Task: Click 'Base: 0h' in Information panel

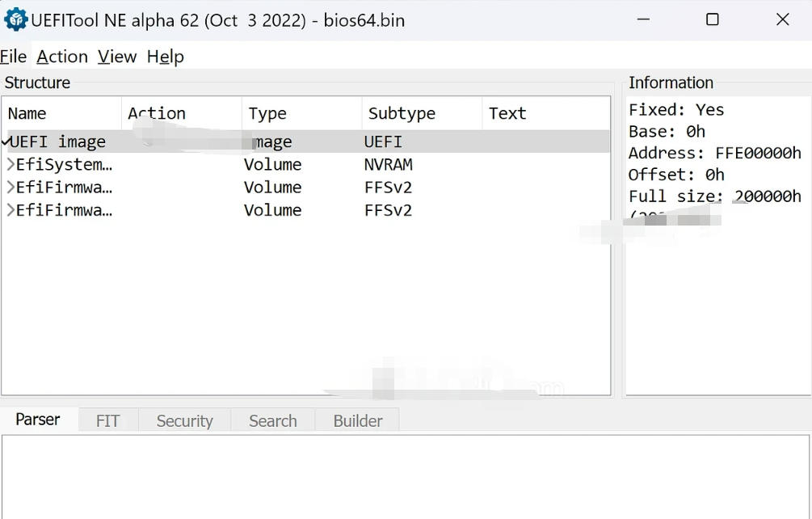Action: [667, 132]
